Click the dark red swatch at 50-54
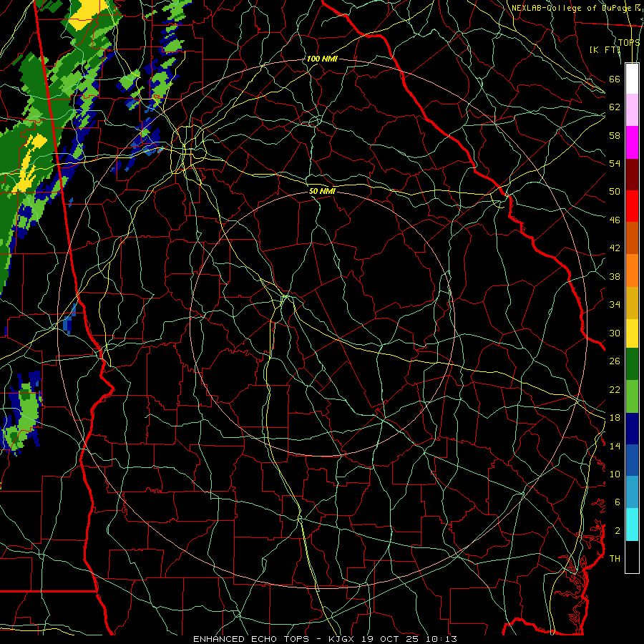Viewport: 644px width, 644px height. tap(632, 174)
